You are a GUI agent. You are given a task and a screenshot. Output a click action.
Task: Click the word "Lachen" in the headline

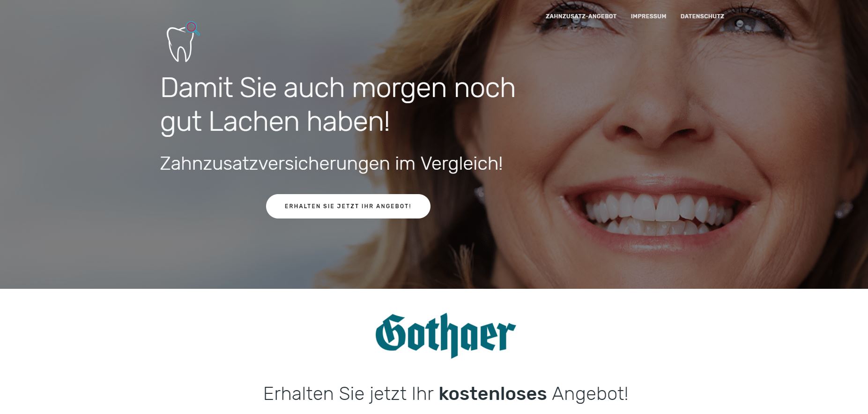pyautogui.click(x=253, y=121)
